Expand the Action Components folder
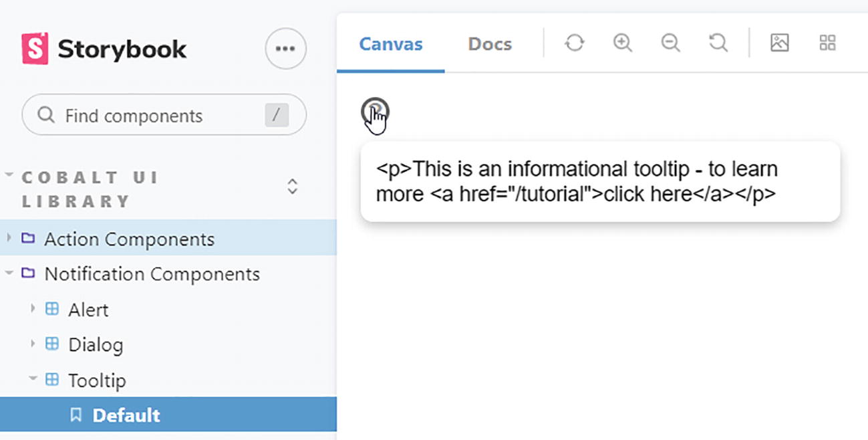 point(129,239)
